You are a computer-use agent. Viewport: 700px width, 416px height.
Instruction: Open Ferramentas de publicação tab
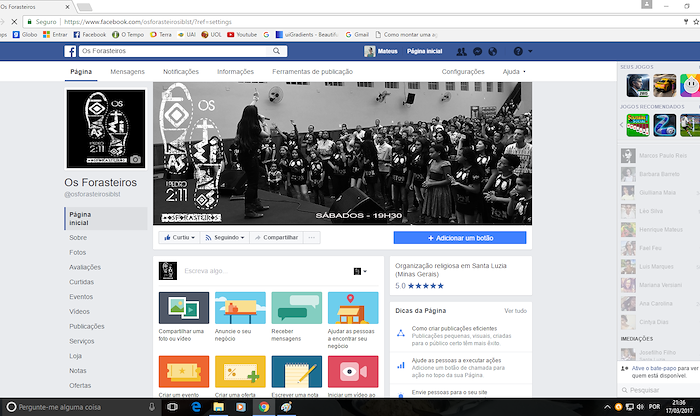click(312, 71)
